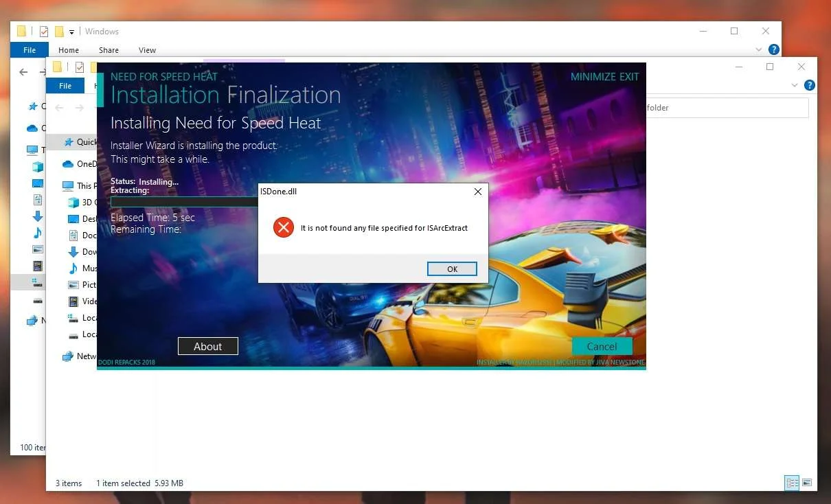Click the 3D Objects cube in Windows window sidebar
831x504 pixels.
tap(38, 167)
